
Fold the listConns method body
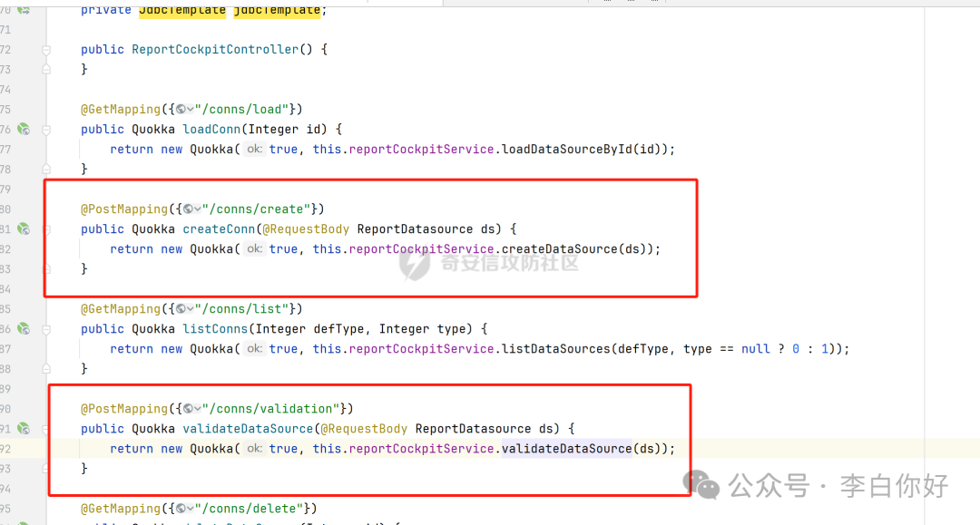pos(46,329)
